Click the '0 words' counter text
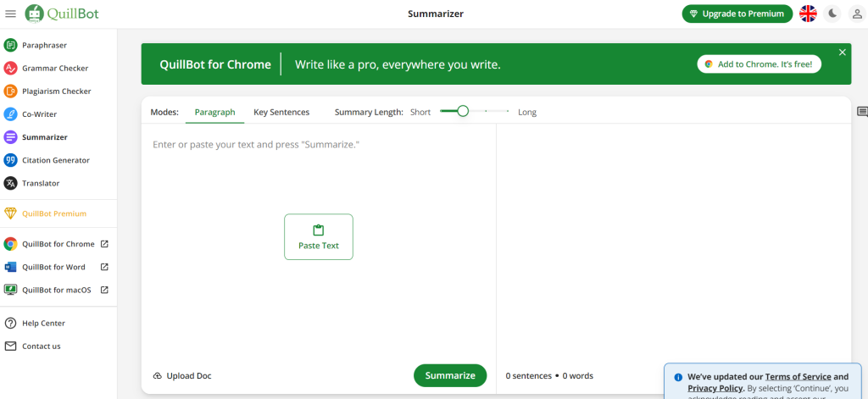 tap(578, 376)
